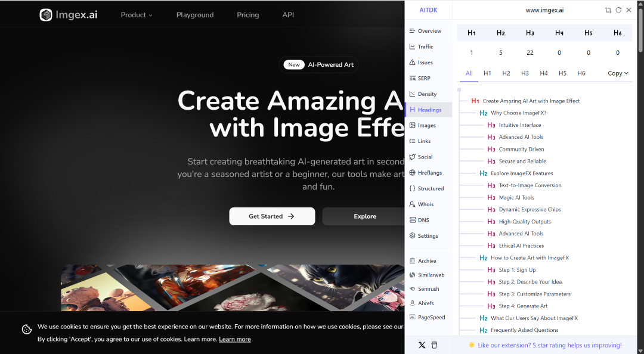Screen dimensions: 644x354
Task: Open the SERP section
Action: click(x=428, y=78)
